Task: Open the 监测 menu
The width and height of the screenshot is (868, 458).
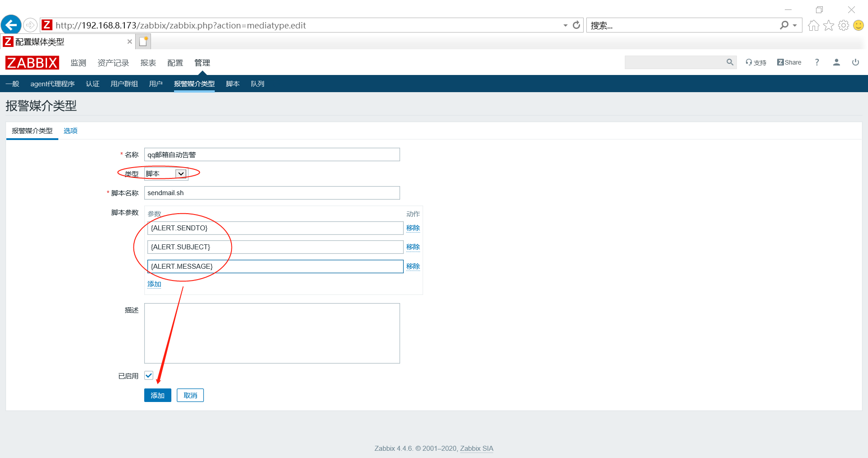Action: click(x=78, y=63)
